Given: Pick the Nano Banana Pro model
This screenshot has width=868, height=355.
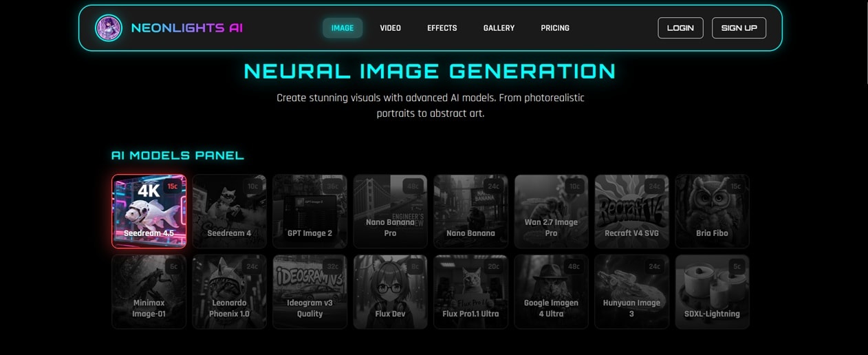Looking at the screenshot, I should (x=391, y=211).
